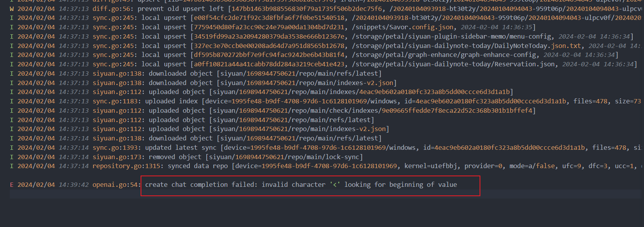
Task: Click the W warning level marker
Action: click(12, 9)
